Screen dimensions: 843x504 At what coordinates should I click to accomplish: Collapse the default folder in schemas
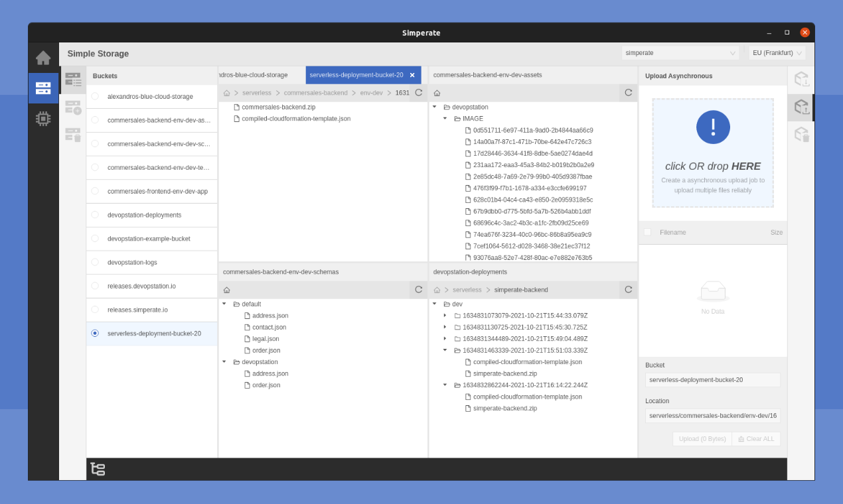tap(224, 304)
